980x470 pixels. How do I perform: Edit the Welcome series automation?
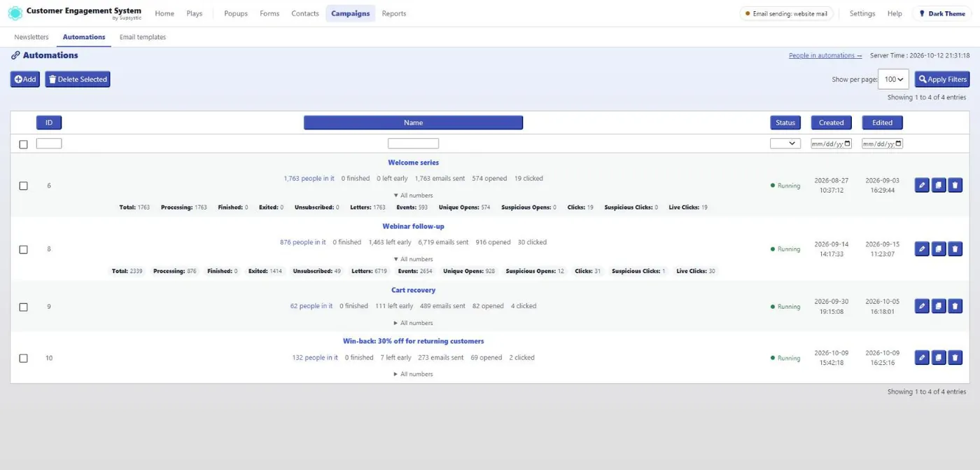922,186
